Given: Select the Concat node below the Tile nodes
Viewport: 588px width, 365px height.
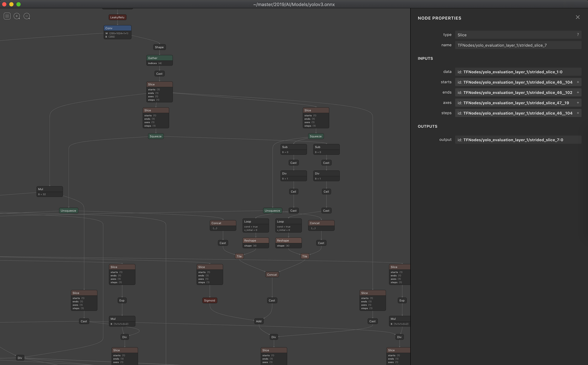Looking at the screenshot, I should point(272,275).
